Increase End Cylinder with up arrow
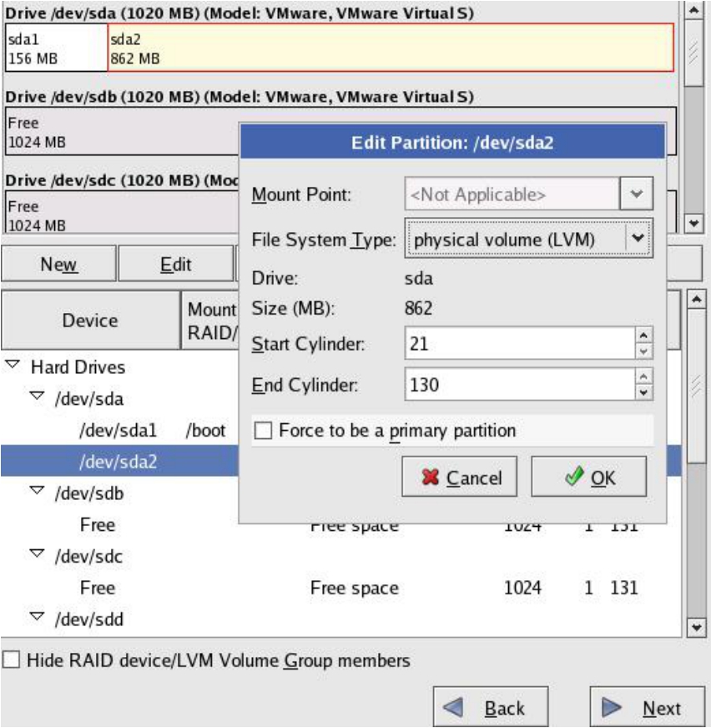 coord(643,377)
